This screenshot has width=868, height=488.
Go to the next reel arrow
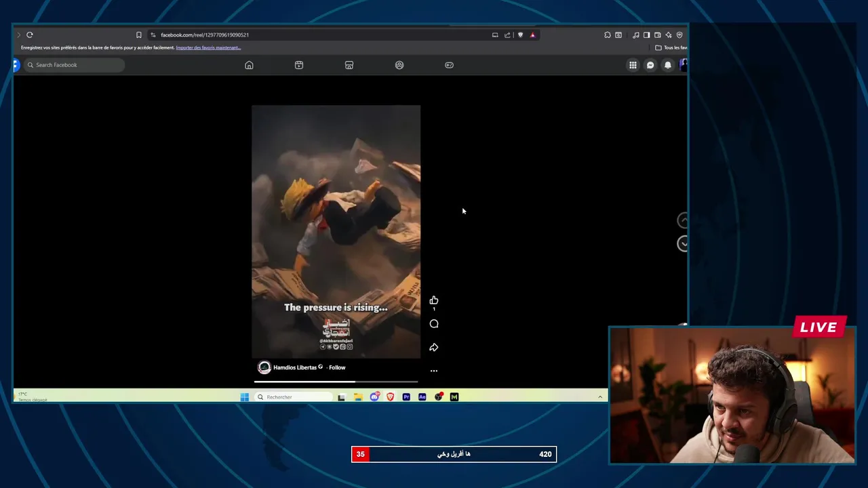pyautogui.click(x=683, y=244)
